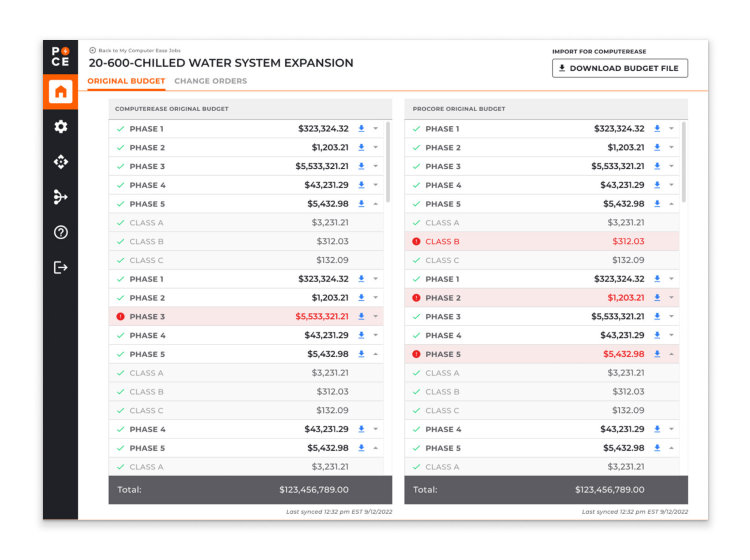Click the ComputerEase total $123,456,789.00

pyautogui.click(x=314, y=490)
